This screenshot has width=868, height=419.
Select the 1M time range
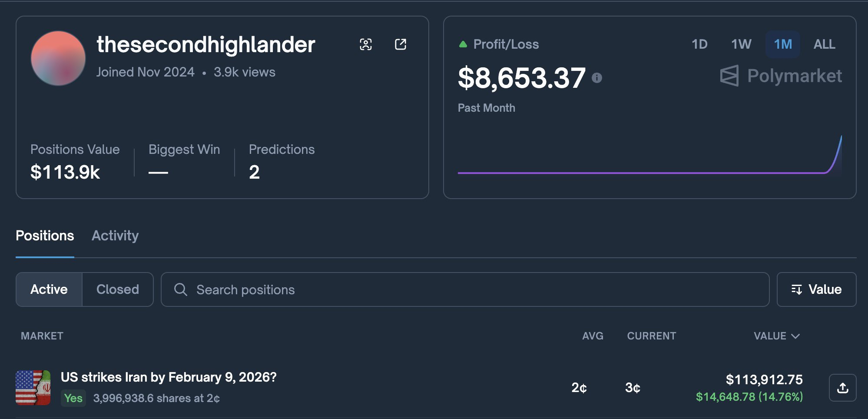783,44
